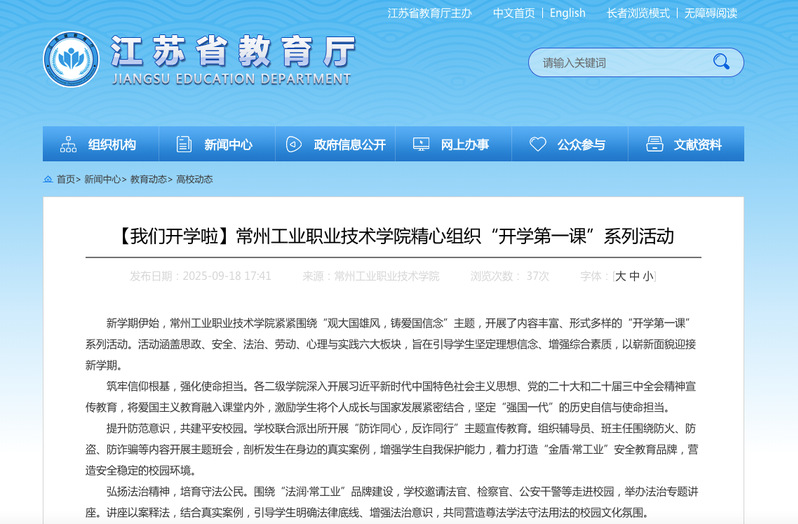Switch to the English version link
The height and width of the screenshot is (524, 798).
pyautogui.click(x=567, y=13)
